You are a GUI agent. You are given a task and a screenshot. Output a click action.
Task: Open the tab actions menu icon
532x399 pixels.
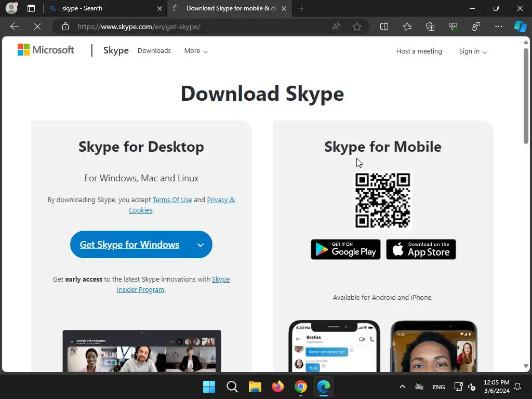click(31, 8)
